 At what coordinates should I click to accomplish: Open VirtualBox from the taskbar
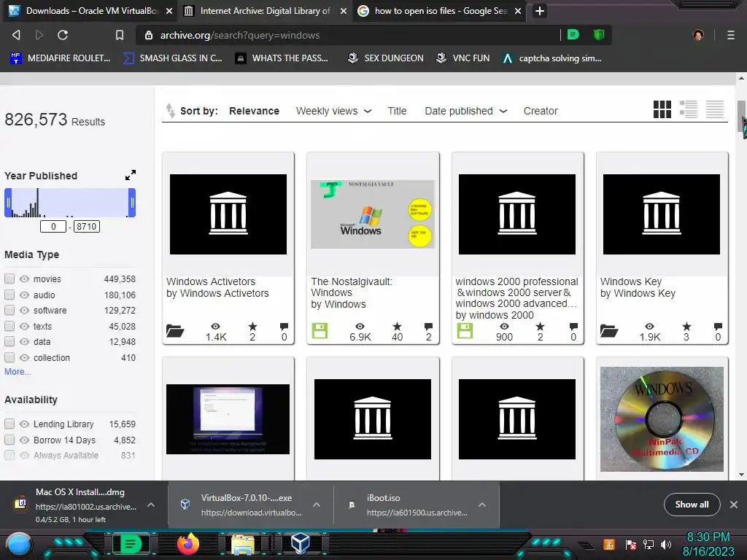point(301,544)
